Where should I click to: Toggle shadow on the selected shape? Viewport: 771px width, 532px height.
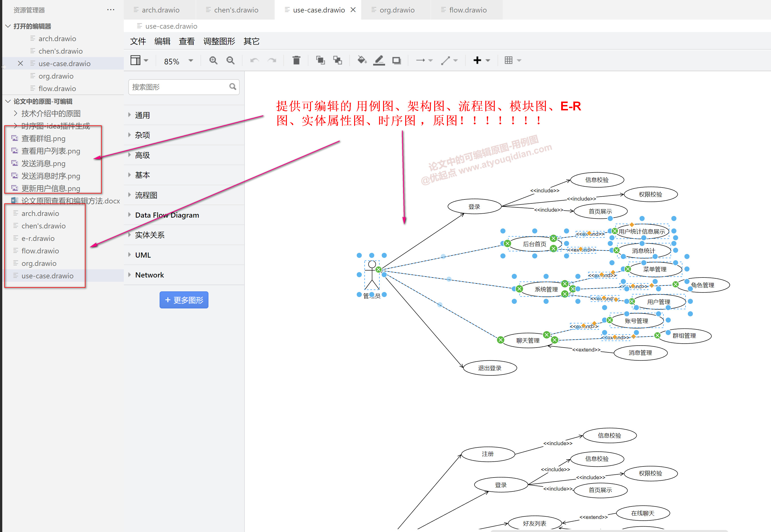pyautogui.click(x=397, y=60)
